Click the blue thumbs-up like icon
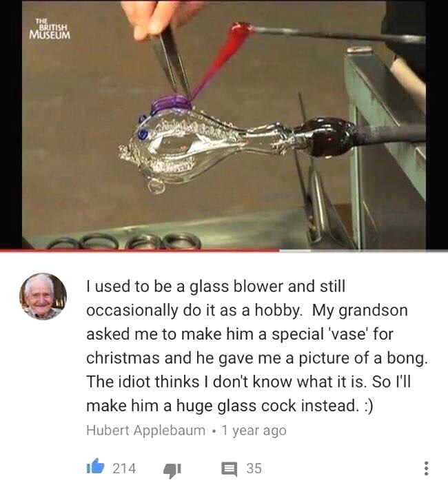448x496 pixels. pyautogui.click(x=95, y=466)
